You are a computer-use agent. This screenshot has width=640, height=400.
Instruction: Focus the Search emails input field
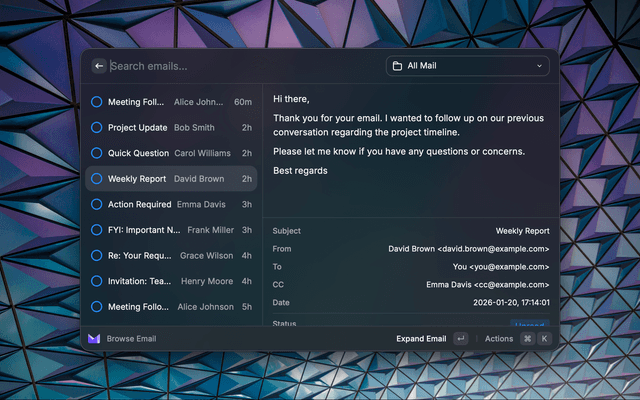coord(240,66)
